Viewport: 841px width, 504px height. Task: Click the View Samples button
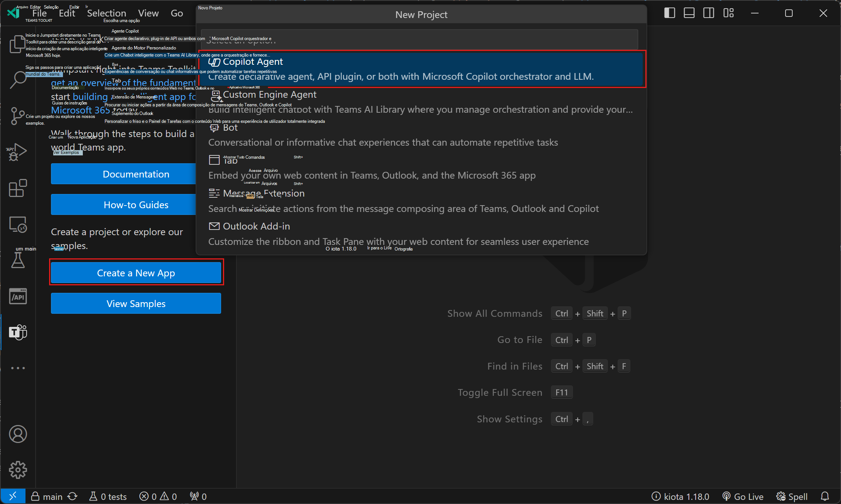click(x=136, y=303)
